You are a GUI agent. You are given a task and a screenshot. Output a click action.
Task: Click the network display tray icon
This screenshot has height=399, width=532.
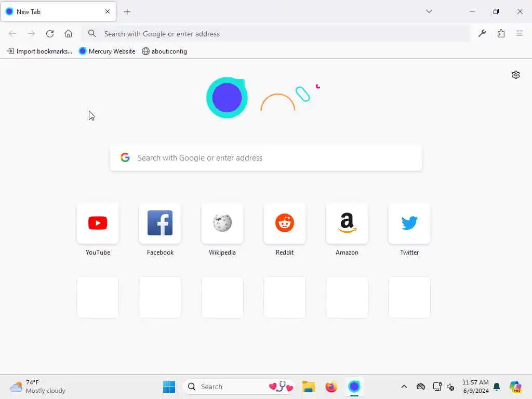437,387
